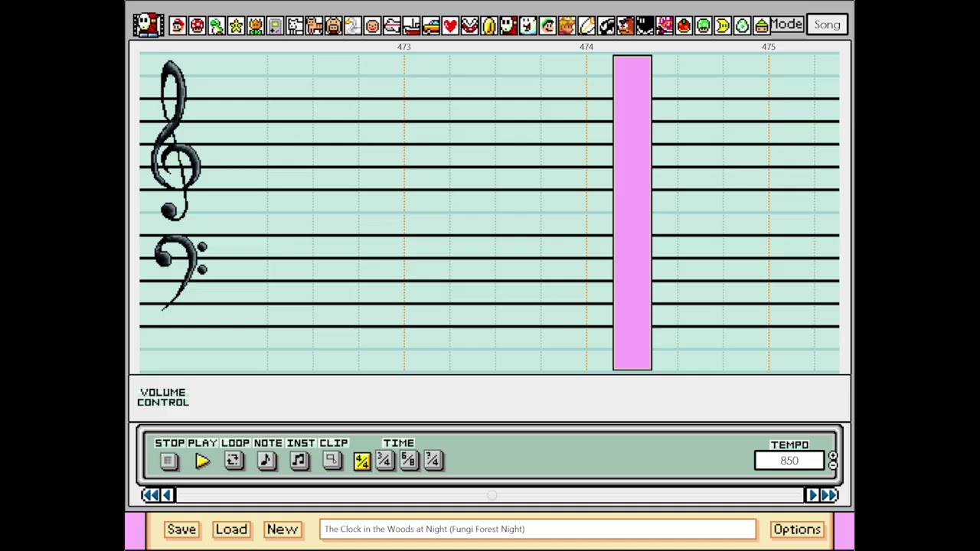Jump to song start with double-left arrow

[x=151, y=496]
